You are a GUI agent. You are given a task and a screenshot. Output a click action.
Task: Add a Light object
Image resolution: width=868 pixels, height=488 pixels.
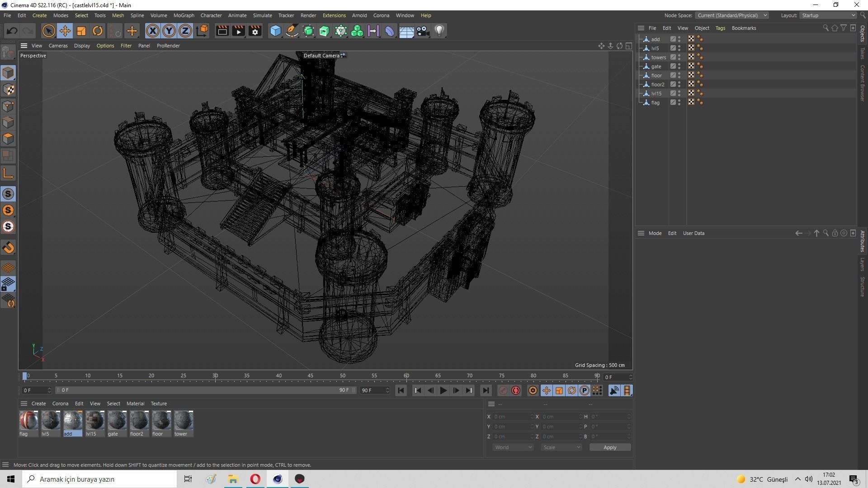tap(439, 31)
